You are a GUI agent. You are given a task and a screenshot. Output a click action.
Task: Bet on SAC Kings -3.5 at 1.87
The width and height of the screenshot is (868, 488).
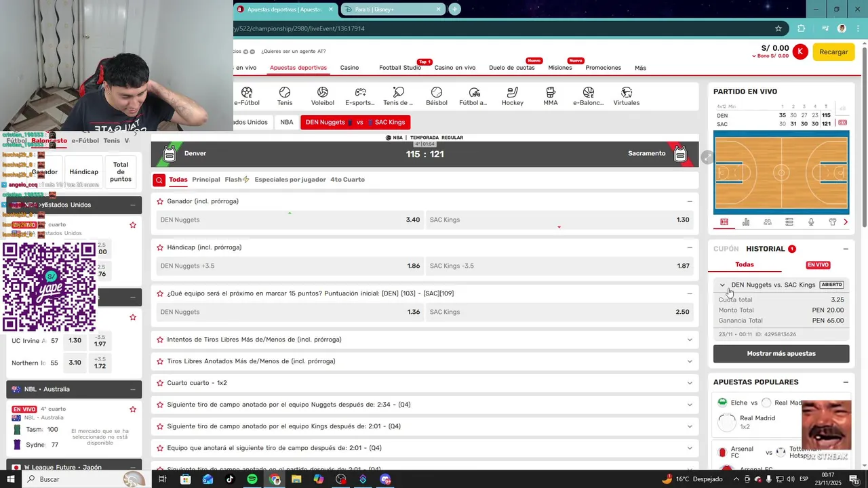coord(559,266)
